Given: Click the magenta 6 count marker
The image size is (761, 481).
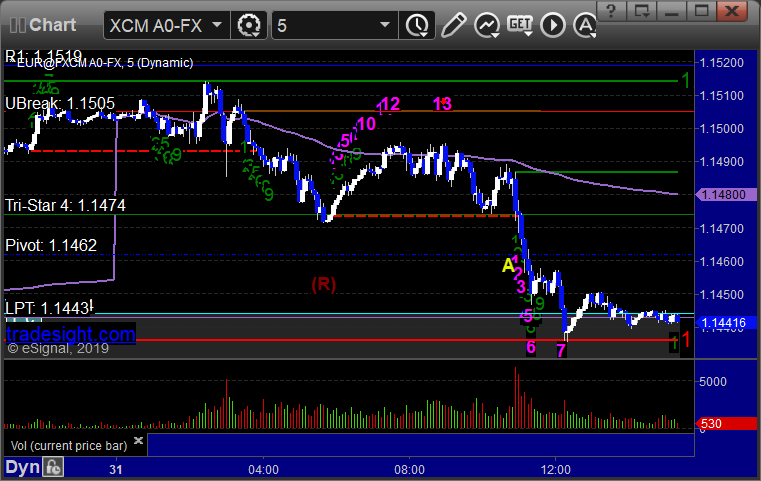Looking at the screenshot, I should (x=531, y=347).
